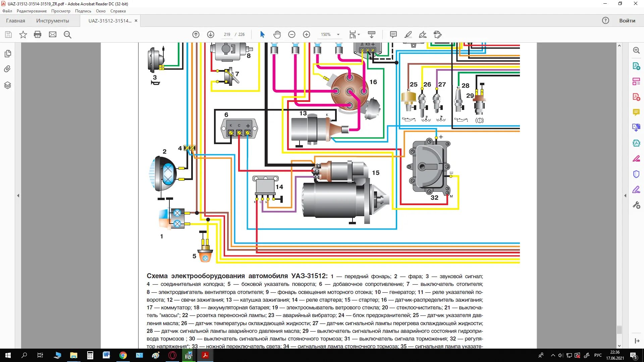Click the next page navigation arrow

pyautogui.click(x=211, y=35)
